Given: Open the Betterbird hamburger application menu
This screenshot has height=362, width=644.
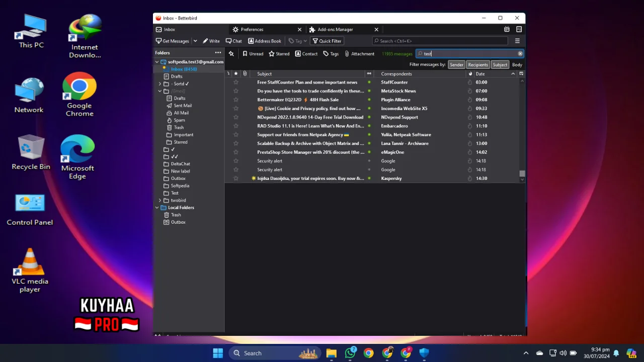Looking at the screenshot, I should (517, 41).
